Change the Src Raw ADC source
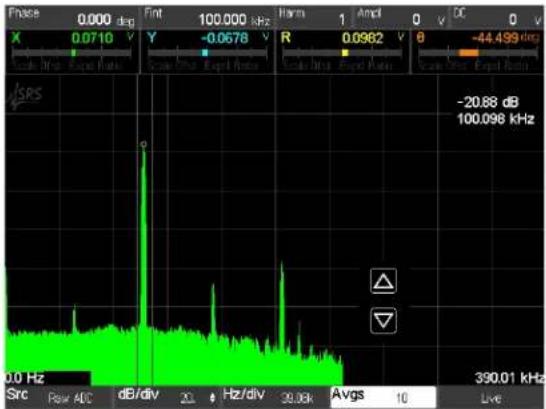546x409 pixels. tap(58, 397)
